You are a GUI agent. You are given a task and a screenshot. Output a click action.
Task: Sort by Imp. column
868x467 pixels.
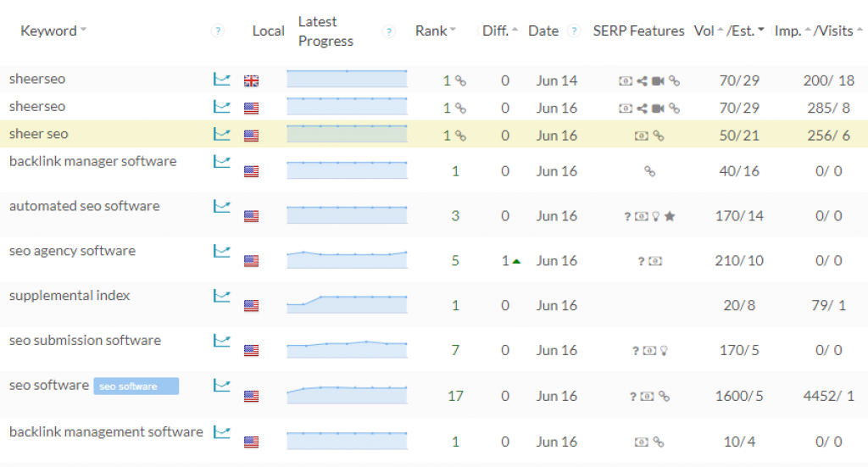point(793,31)
